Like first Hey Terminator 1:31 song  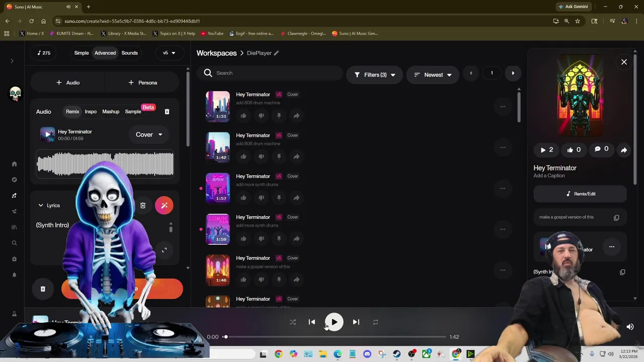point(244,116)
